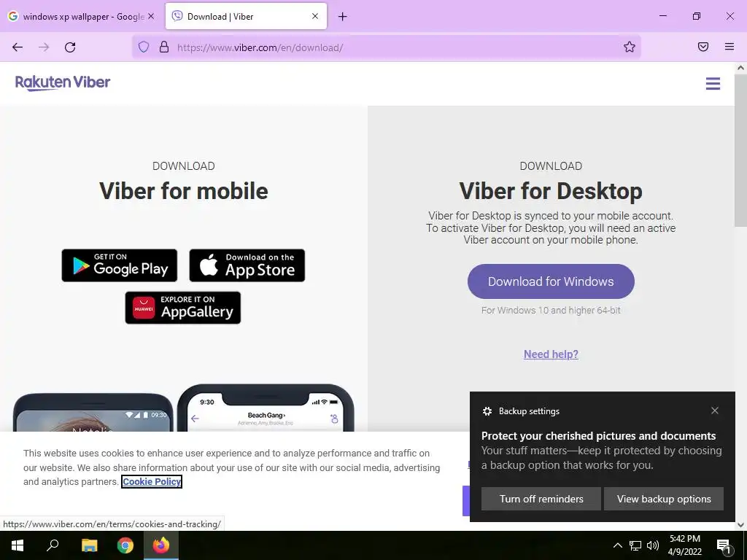Viewport: 747px width, 560px height.
Task: Click View backup options
Action: coord(664,499)
